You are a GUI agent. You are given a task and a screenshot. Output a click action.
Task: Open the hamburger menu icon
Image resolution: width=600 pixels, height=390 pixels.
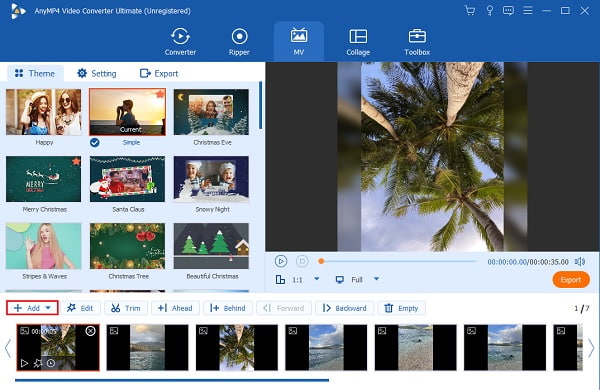click(x=528, y=10)
